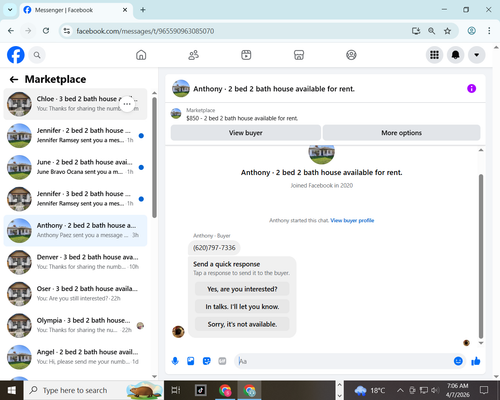Image resolution: width=500 pixels, height=400 pixels.
Task: Open a new browser tab
Action: tap(143, 10)
